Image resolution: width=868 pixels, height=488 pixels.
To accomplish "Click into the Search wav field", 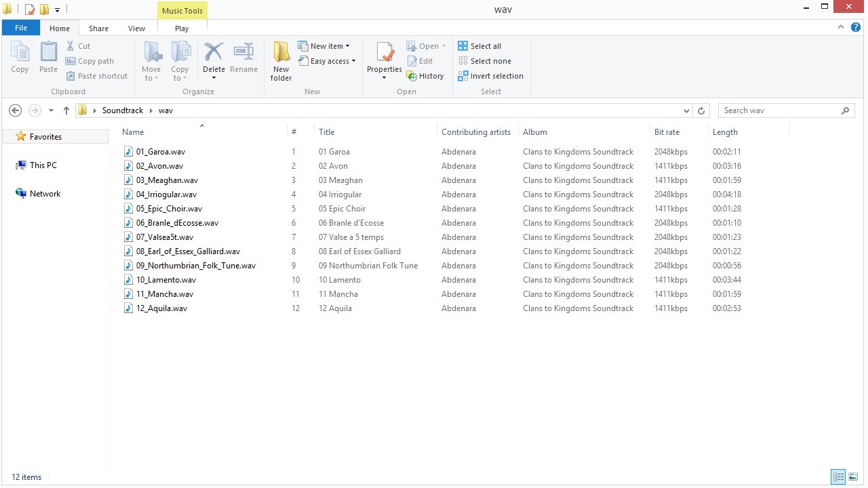I will (x=780, y=110).
